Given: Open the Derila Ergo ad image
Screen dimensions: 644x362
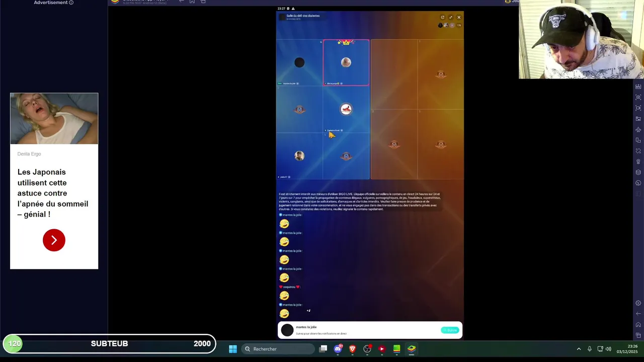Looking at the screenshot, I should pos(54,119).
